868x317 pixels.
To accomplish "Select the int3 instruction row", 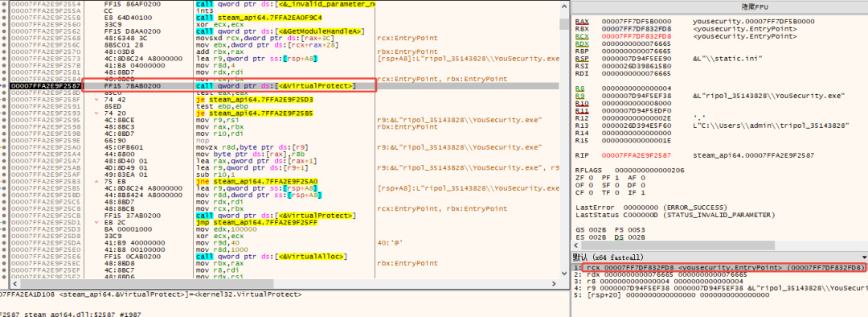I will tap(204, 10).
